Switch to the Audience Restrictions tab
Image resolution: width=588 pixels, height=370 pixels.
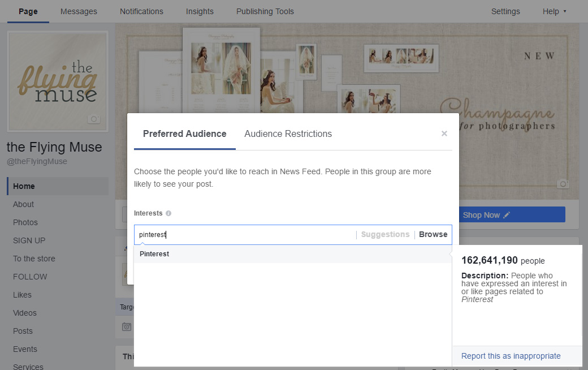[288, 134]
